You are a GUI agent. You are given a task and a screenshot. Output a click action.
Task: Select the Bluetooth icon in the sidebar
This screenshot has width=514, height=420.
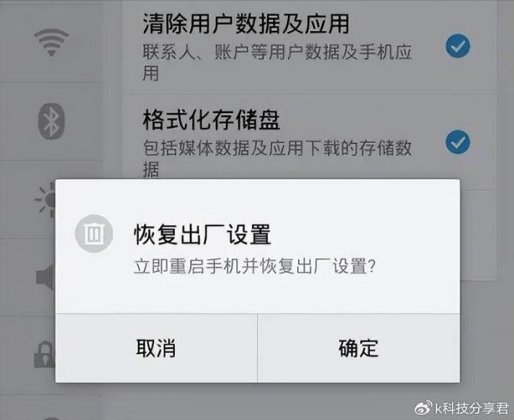click(51, 121)
